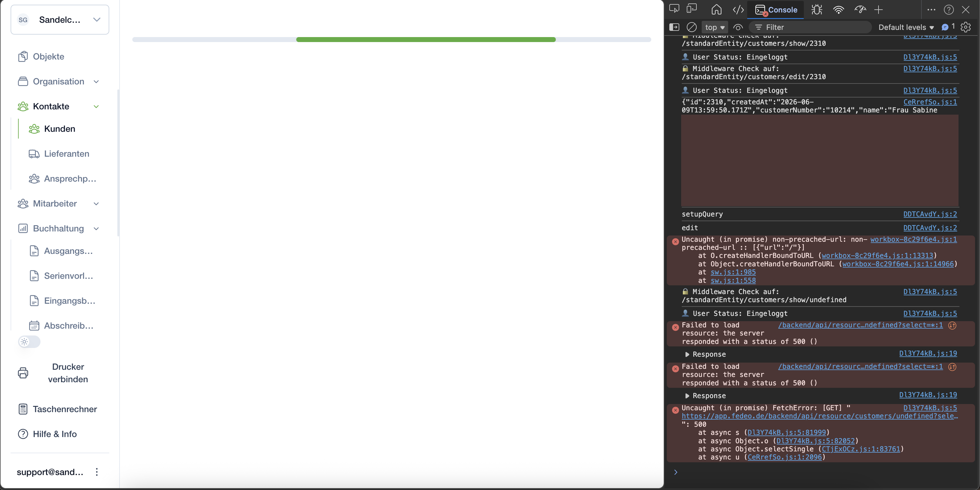Open the Sandelc... tenant dropdown
This screenshot has width=980, height=490.
click(60, 20)
